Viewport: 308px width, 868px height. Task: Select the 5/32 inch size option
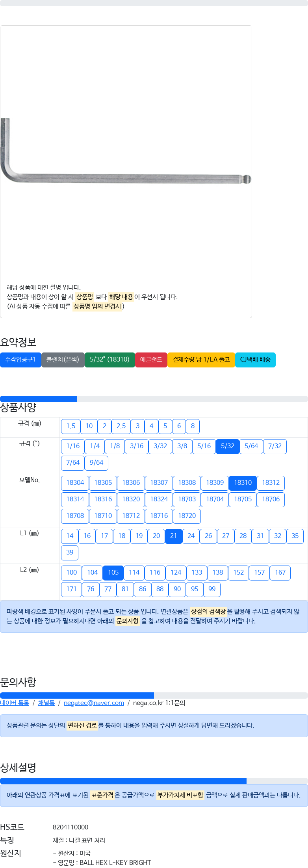(x=228, y=446)
